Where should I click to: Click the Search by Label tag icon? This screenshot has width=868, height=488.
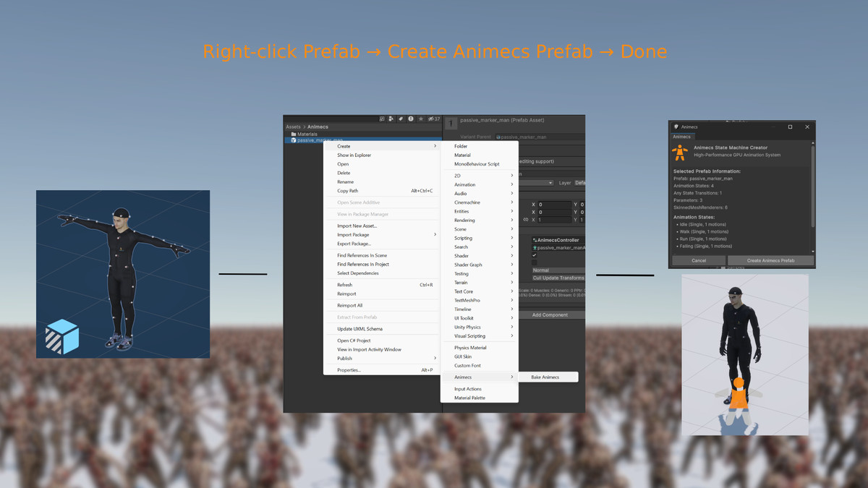point(401,119)
